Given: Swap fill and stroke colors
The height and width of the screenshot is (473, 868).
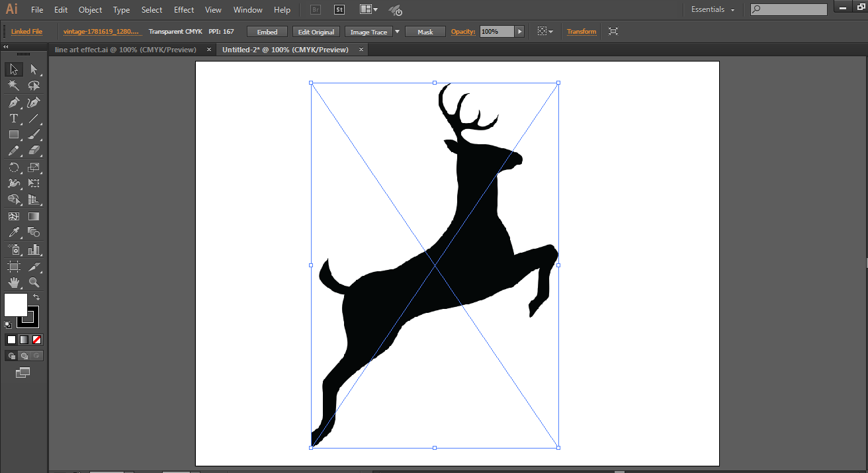Looking at the screenshot, I should [x=36, y=297].
